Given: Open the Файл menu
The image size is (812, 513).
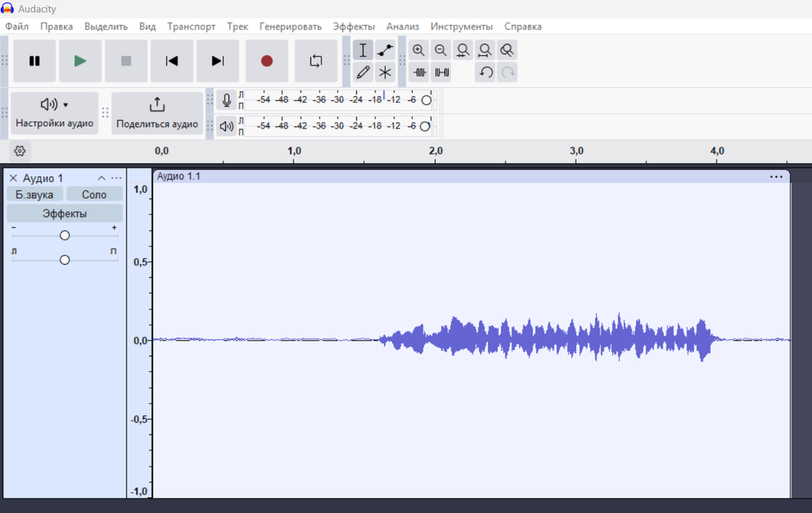Looking at the screenshot, I should click(17, 26).
